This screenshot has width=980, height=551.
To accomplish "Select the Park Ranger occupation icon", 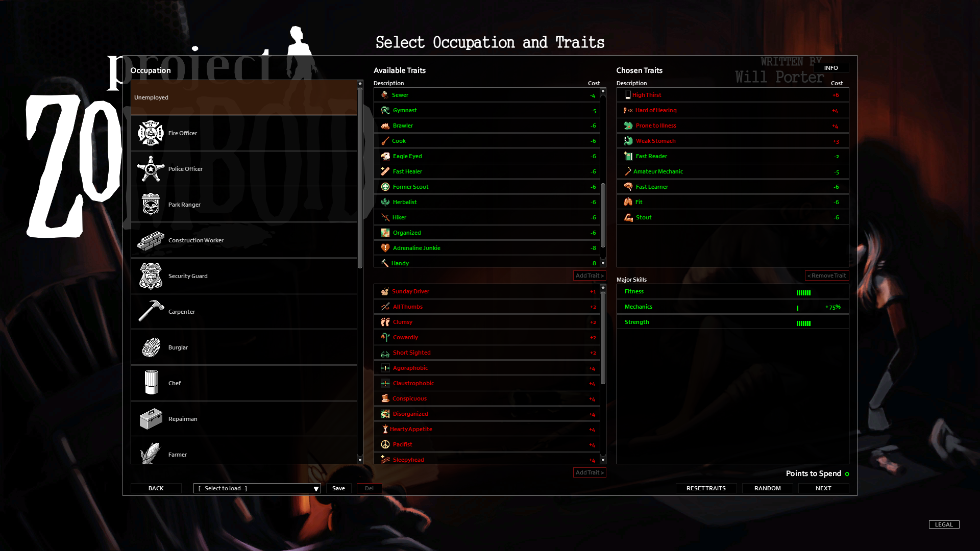I will click(x=150, y=204).
